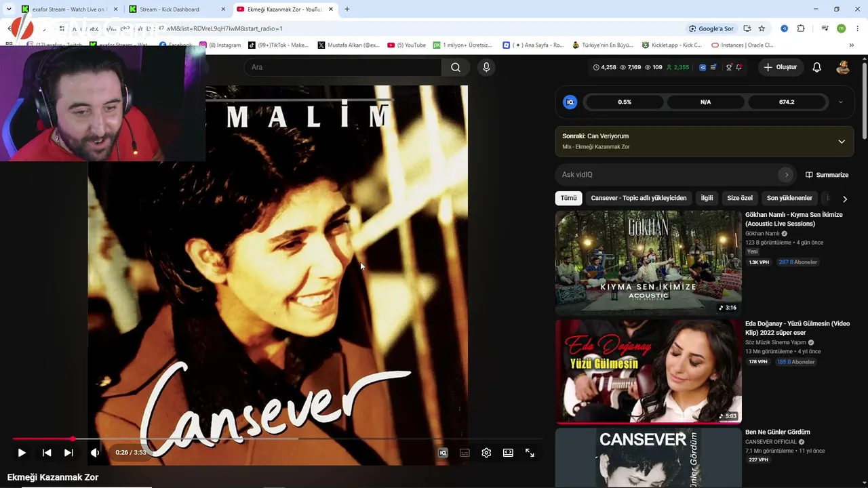Open 'Kıyma Sen İkimize (Acoustic Live Sessions)' title
Viewport: 868px width, 488px height.
[793, 219]
